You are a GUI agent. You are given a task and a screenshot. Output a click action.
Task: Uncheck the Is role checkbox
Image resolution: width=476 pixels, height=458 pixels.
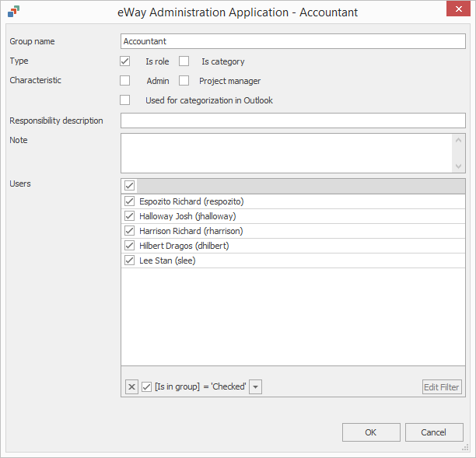(124, 61)
